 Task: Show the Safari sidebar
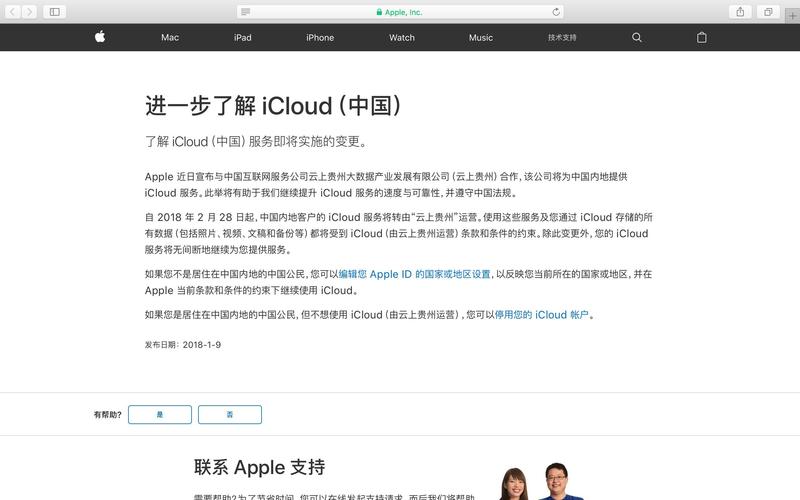coord(55,12)
